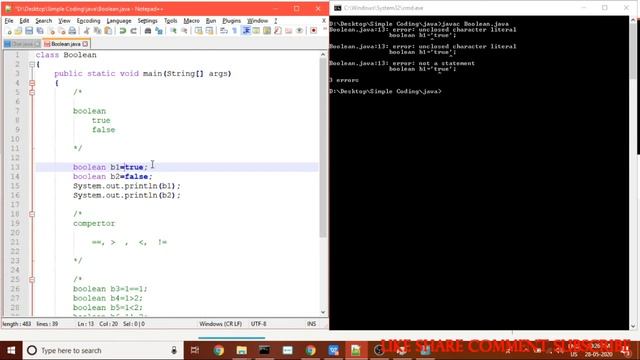Open the Window menu
Screen dimensions: 640x360
coord(258,21)
